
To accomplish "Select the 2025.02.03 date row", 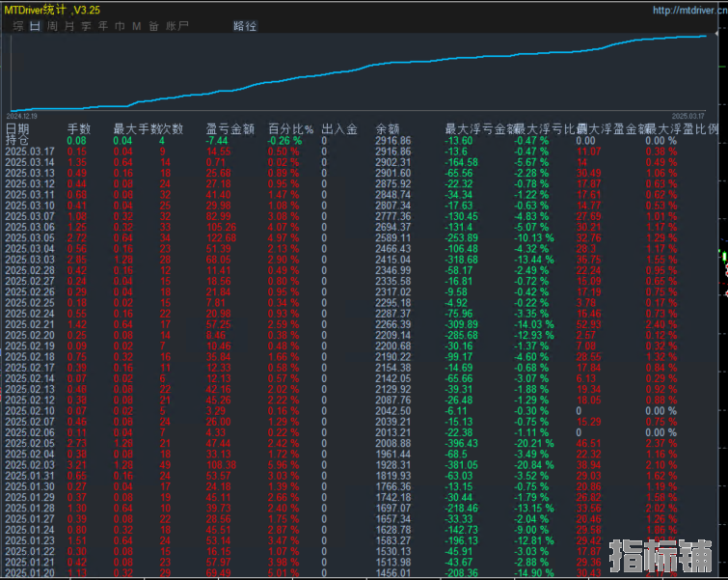I will 30,465.
